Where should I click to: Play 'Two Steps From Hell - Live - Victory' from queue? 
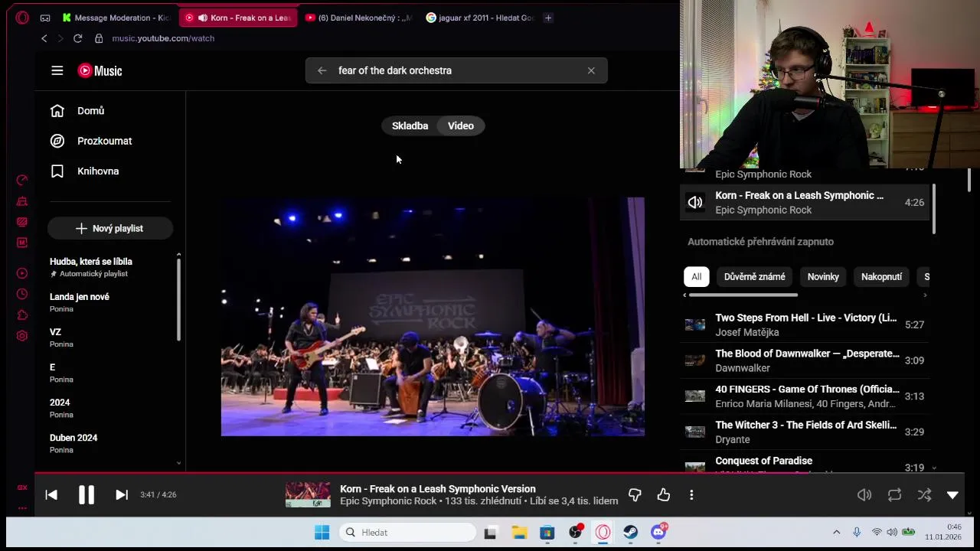(x=805, y=324)
